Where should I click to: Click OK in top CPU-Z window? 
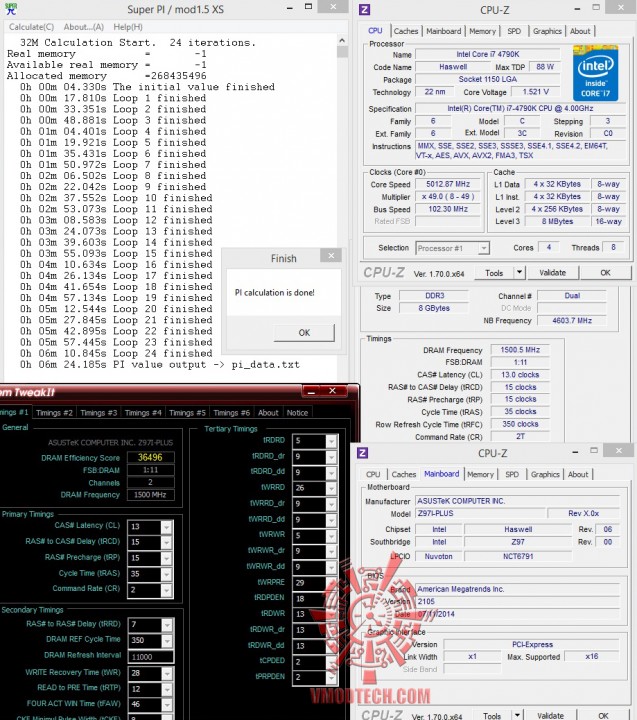tap(605, 273)
